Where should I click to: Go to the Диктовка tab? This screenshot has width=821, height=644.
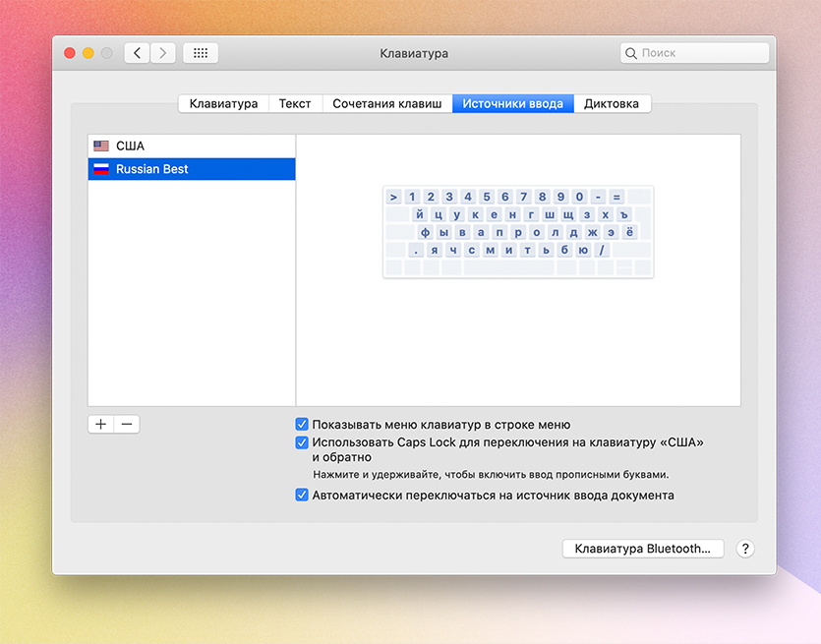click(611, 103)
